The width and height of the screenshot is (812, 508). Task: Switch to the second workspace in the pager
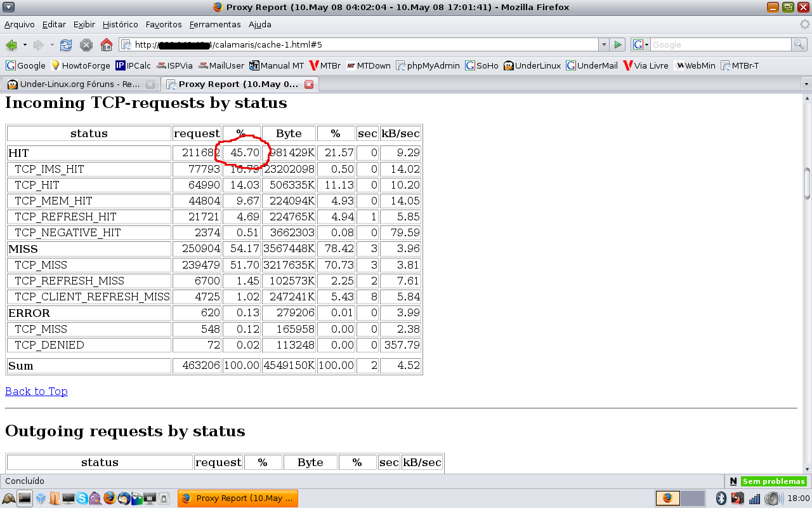[x=693, y=498]
